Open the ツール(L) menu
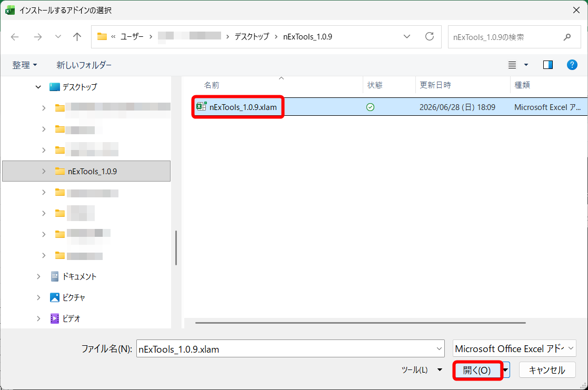 tap(422, 370)
